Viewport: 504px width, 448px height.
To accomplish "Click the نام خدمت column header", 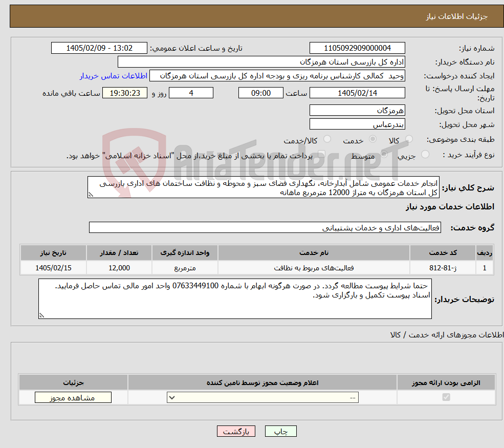I will click(314, 253).
